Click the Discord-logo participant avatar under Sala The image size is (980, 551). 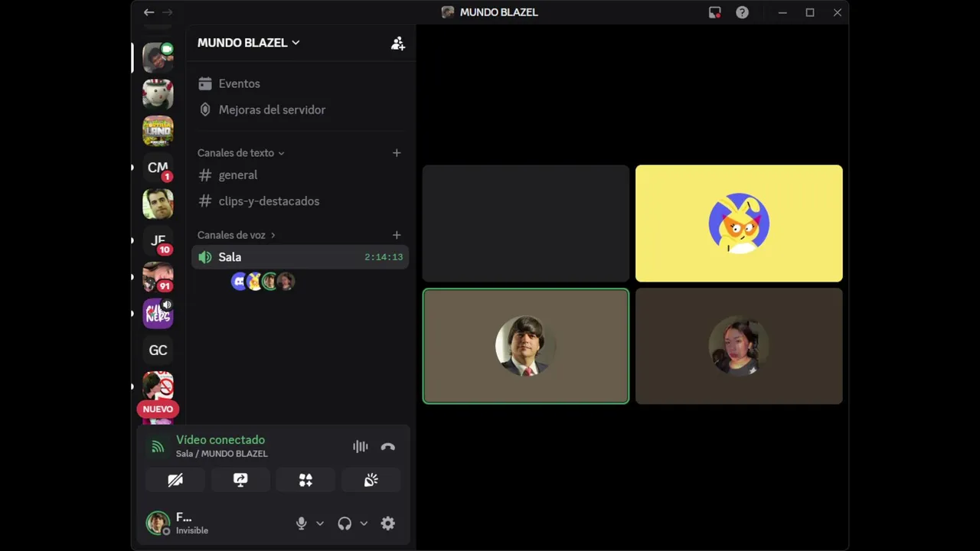click(x=240, y=282)
